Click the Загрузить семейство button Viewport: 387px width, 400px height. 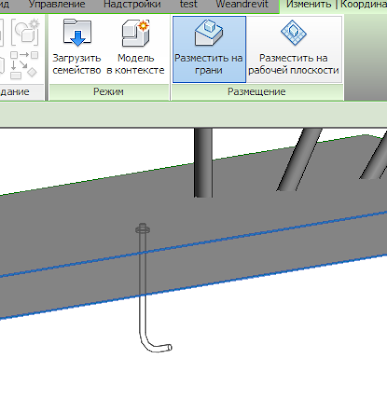point(77,47)
